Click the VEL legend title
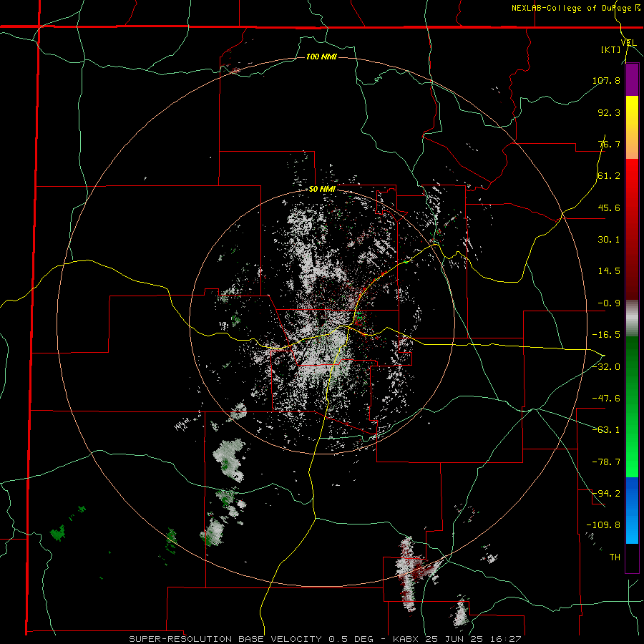 (x=628, y=43)
